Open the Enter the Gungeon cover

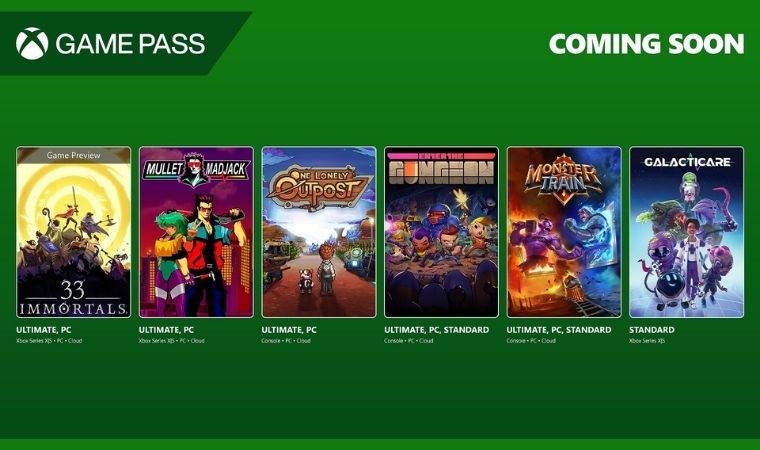coord(442,232)
